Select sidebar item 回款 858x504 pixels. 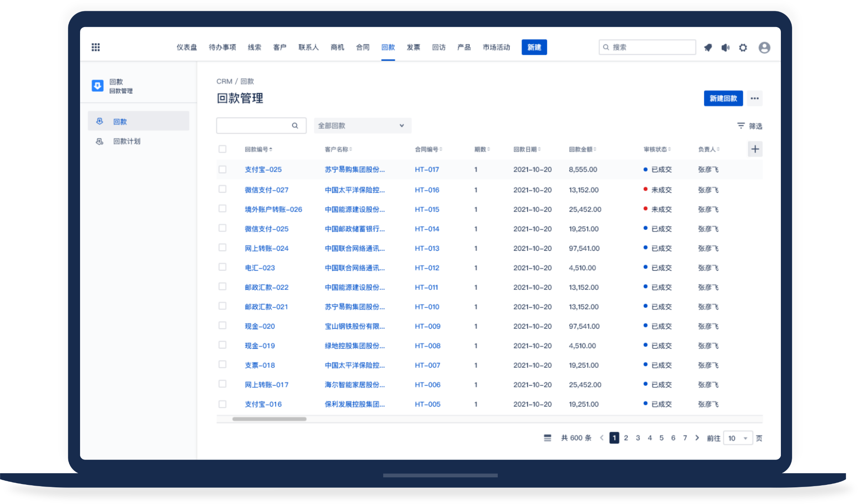(138, 121)
